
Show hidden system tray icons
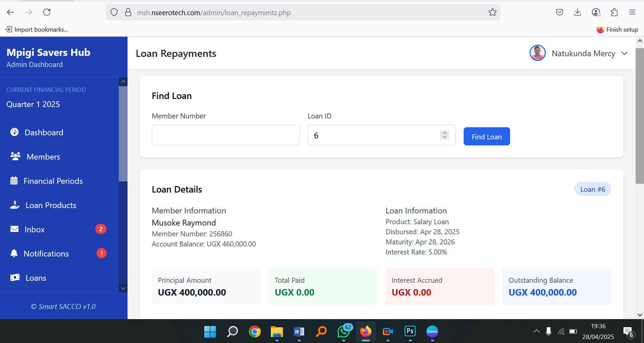[536, 332]
